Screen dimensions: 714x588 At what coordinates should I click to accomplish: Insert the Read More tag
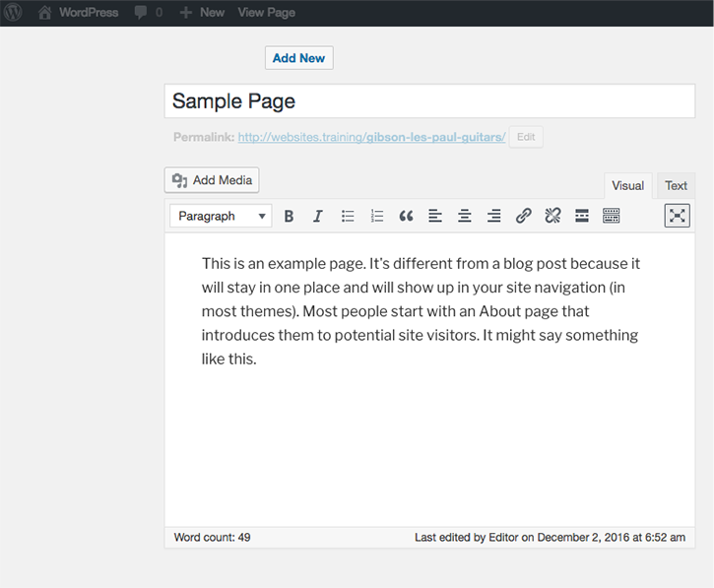point(582,217)
